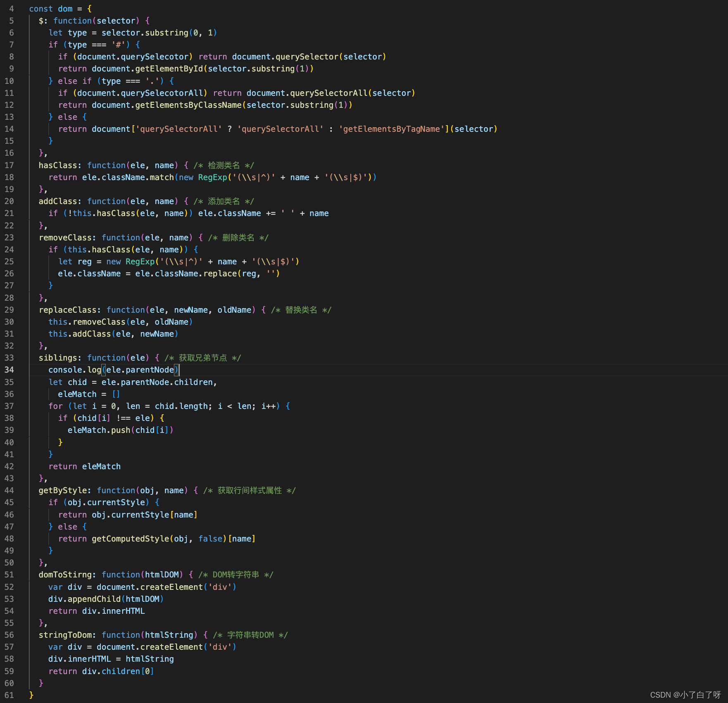
Task: Click 'eleMatch = []' on line 36
Action: click(x=89, y=394)
